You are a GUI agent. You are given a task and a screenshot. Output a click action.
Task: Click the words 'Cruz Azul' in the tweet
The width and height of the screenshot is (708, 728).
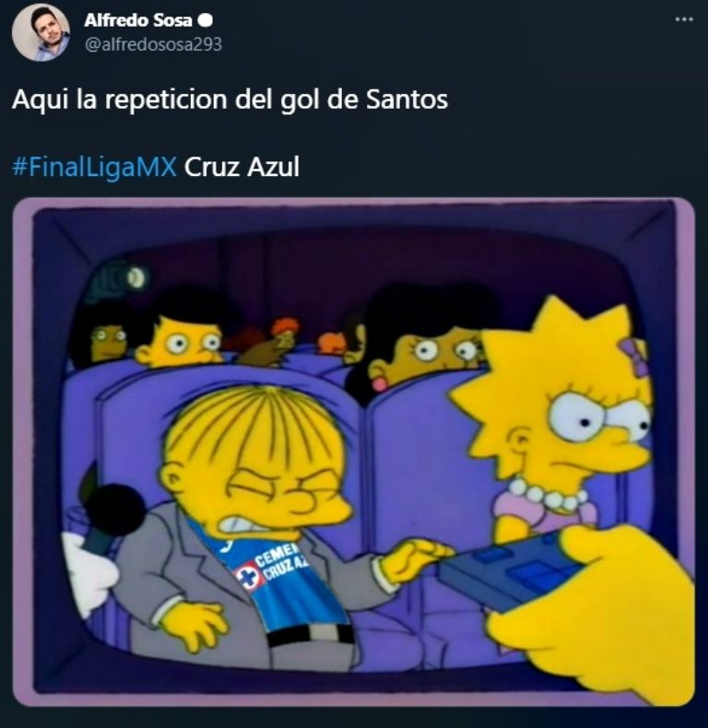click(242, 167)
